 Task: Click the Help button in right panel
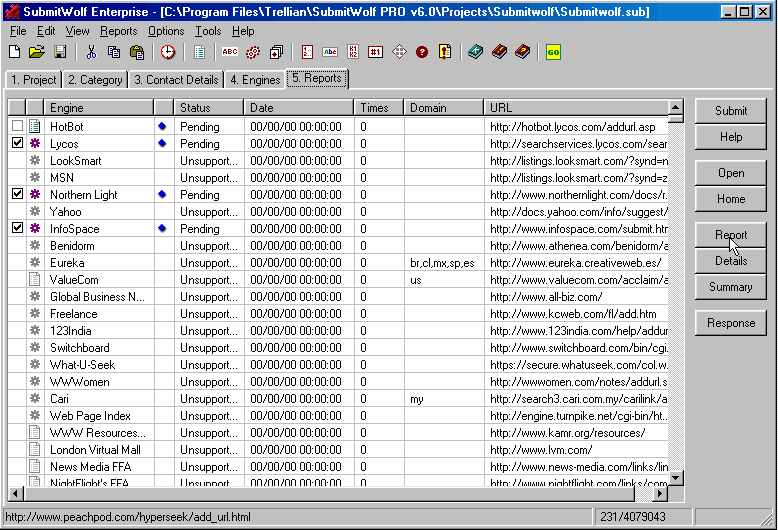click(x=730, y=137)
